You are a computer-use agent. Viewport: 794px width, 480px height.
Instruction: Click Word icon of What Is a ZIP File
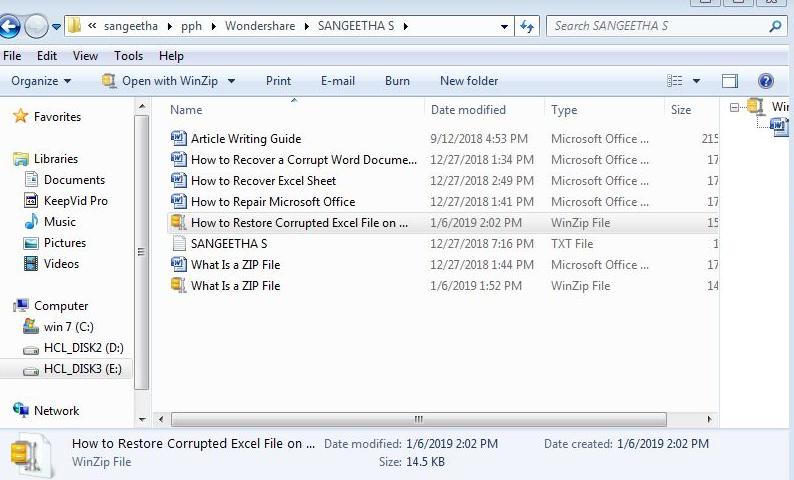click(x=178, y=264)
